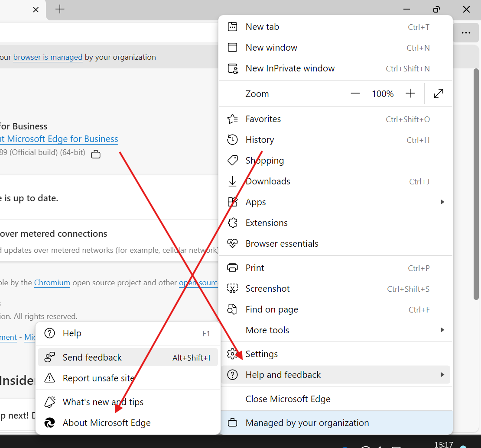
Task: Expand the Apps submenu arrow
Action: (442, 202)
